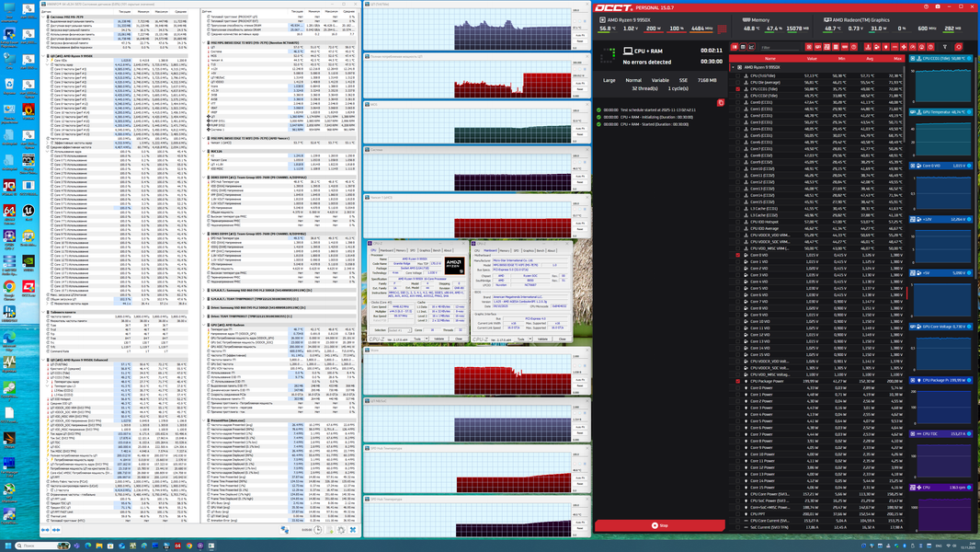The image size is (980, 552).
Task: Click the red CPU core grid icon in OCCT header
Action: (x=722, y=29)
